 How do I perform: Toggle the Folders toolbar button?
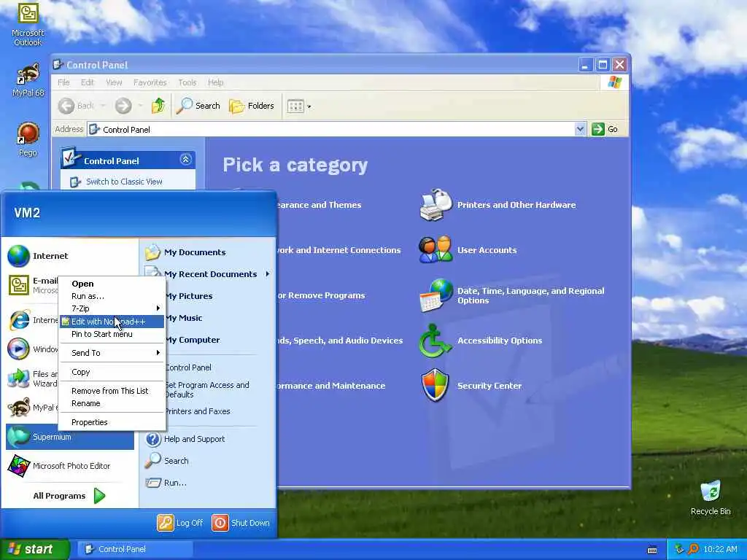(252, 106)
